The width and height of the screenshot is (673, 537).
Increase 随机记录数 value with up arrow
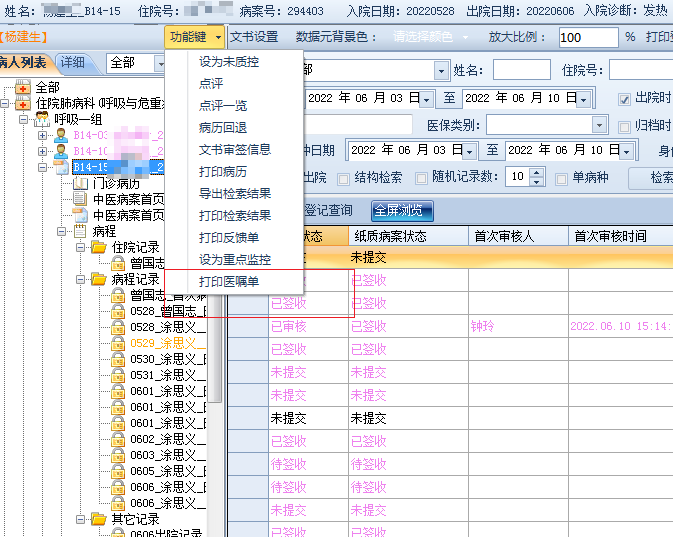coord(537,173)
